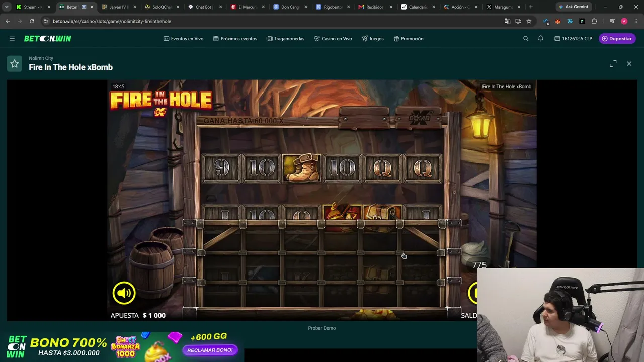
Task: Open the Promoción page
Action: 409,39
